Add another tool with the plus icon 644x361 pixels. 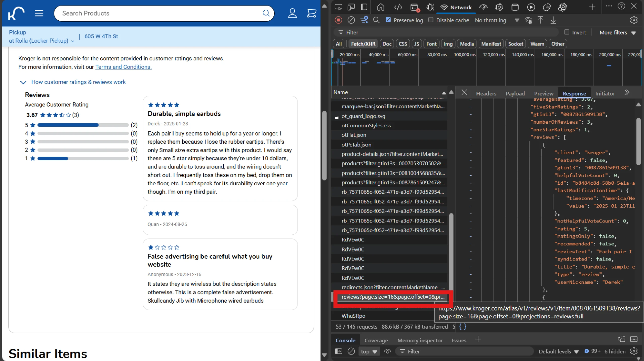(592, 7)
